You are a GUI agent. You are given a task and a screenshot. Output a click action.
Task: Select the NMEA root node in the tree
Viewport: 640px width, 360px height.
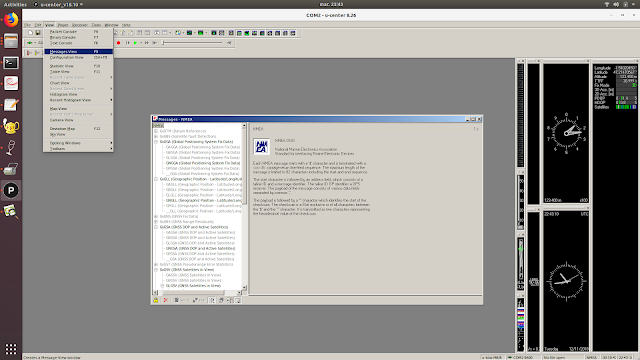(x=158, y=126)
